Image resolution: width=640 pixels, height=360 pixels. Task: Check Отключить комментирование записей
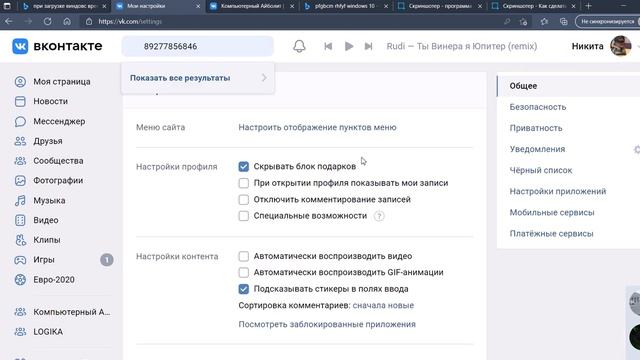(x=244, y=199)
